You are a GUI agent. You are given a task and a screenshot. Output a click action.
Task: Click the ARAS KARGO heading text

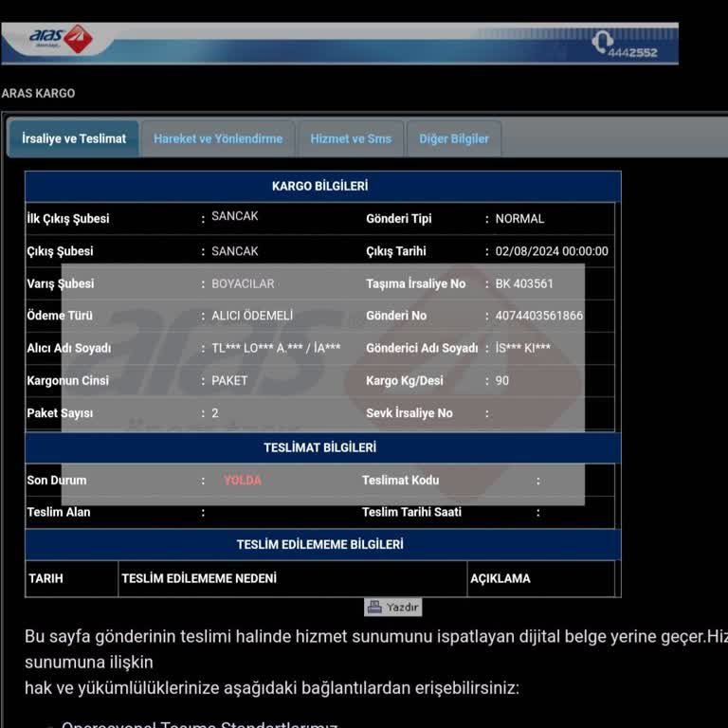pyautogui.click(x=38, y=93)
